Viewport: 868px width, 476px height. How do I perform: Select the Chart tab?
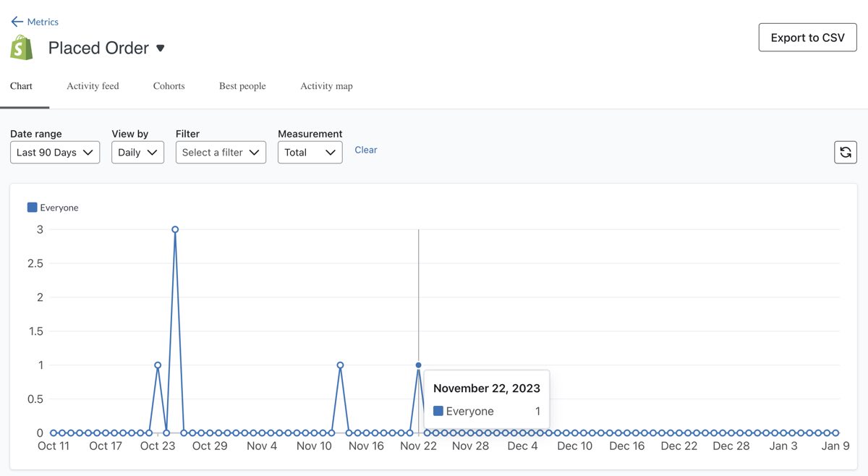(x=21, y=86)
